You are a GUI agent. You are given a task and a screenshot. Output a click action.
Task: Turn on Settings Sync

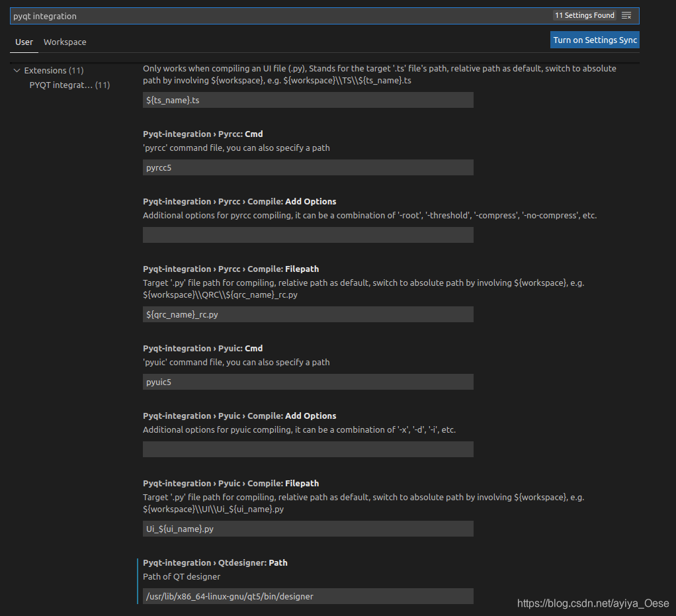click(595, 40)
